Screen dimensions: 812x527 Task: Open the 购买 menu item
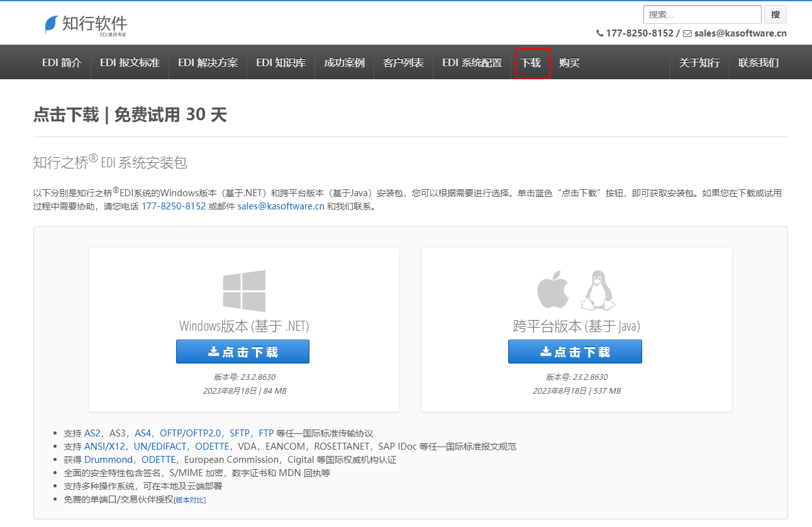coord(569,62)
